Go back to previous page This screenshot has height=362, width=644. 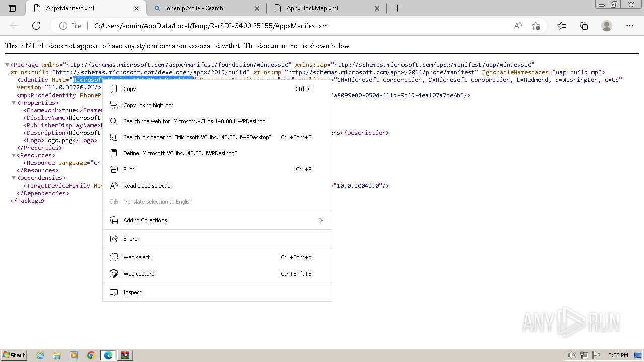point(14,26)
